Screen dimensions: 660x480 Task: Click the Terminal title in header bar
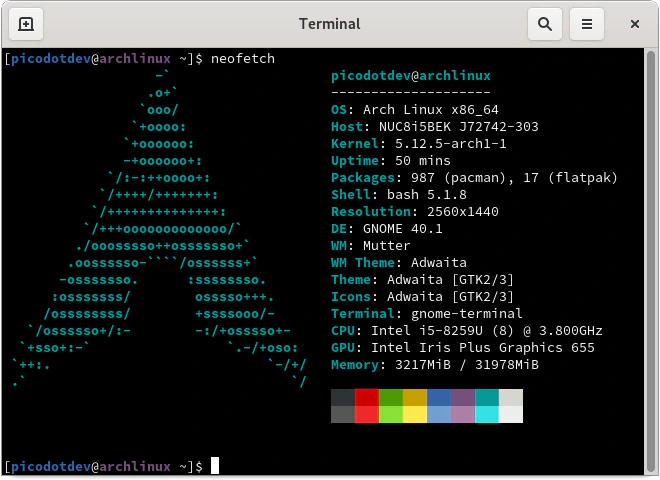tap(330, 24)
